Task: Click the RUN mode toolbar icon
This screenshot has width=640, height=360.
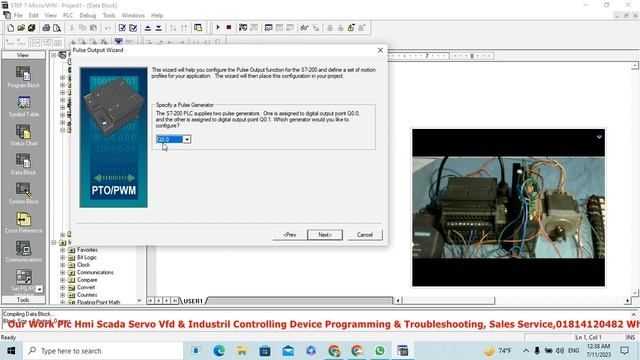Action: coord(218,28)
